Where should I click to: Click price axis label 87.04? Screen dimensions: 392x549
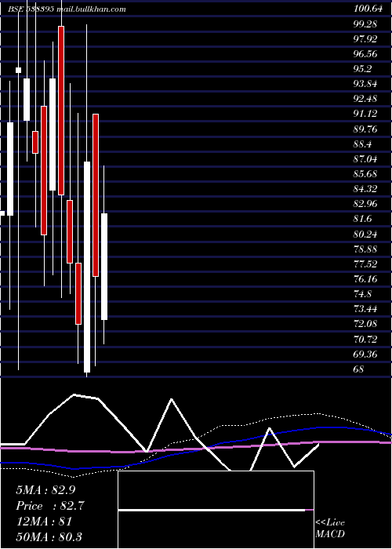[365, 159]
